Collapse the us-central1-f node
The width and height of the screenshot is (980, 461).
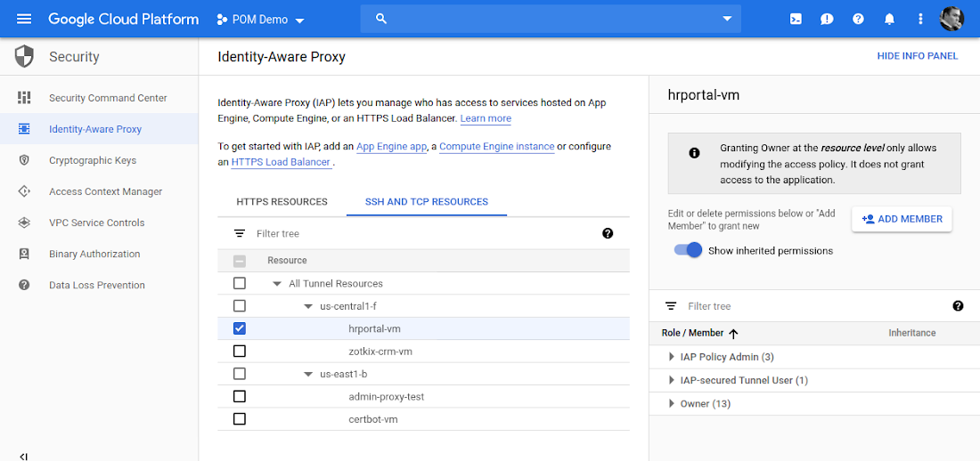[307, 306]
